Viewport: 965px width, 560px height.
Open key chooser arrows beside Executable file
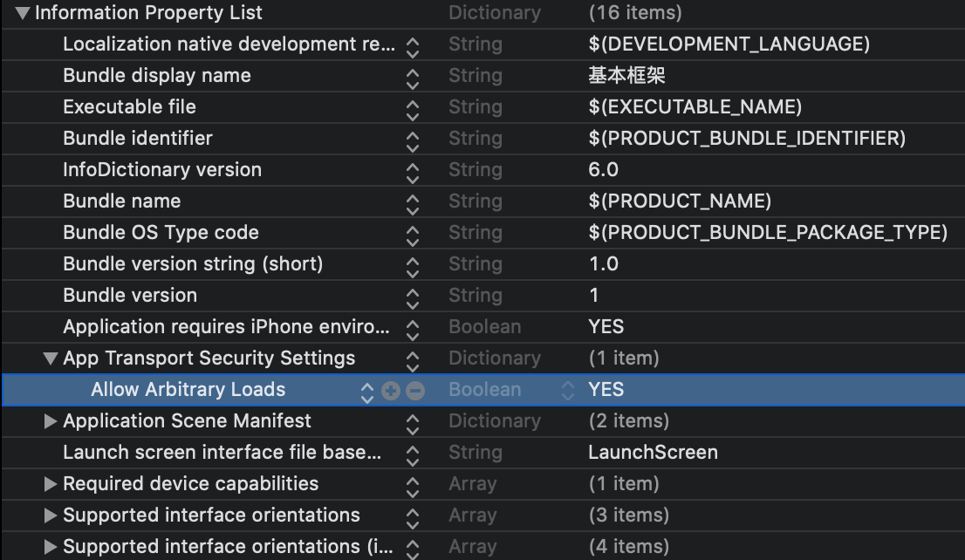pos(413,108)
